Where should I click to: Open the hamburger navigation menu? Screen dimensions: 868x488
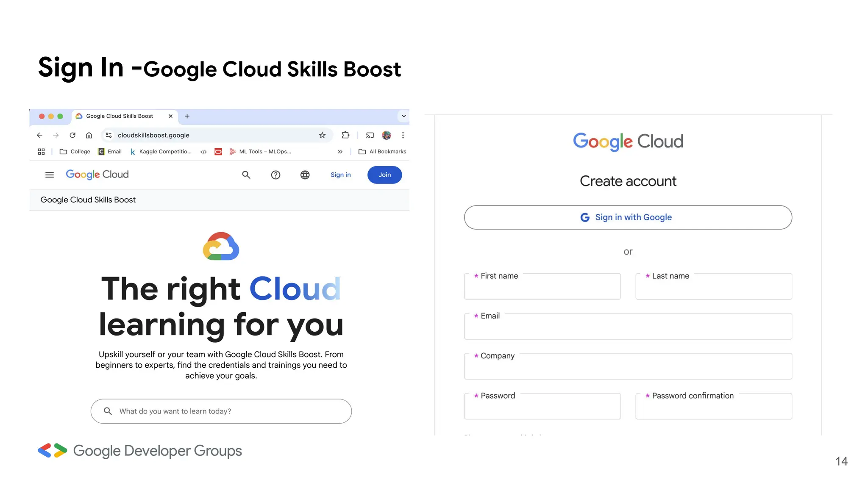tap(50, 175)
